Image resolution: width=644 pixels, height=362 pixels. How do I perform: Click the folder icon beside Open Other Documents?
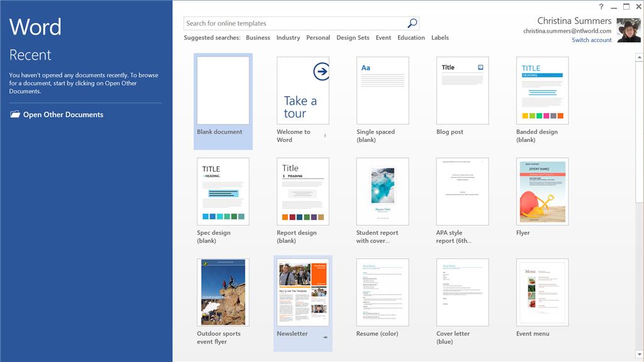tap(15, 114)
